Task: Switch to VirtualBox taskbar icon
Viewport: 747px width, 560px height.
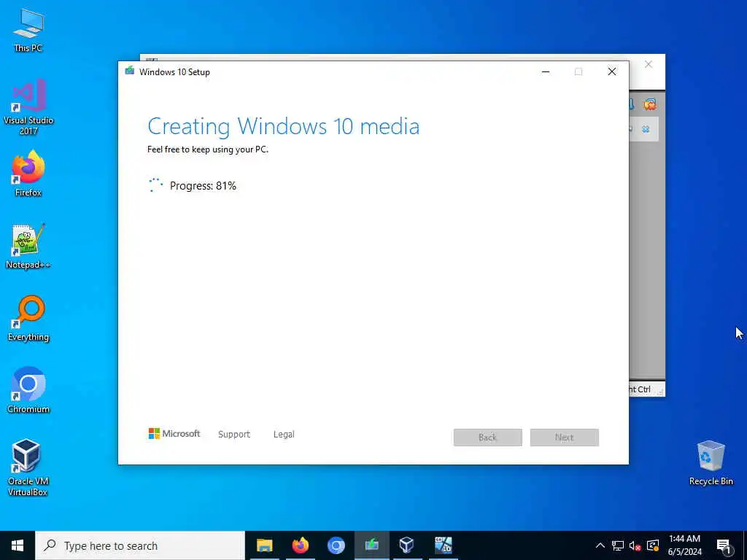Action: click(x=407, y=545)
